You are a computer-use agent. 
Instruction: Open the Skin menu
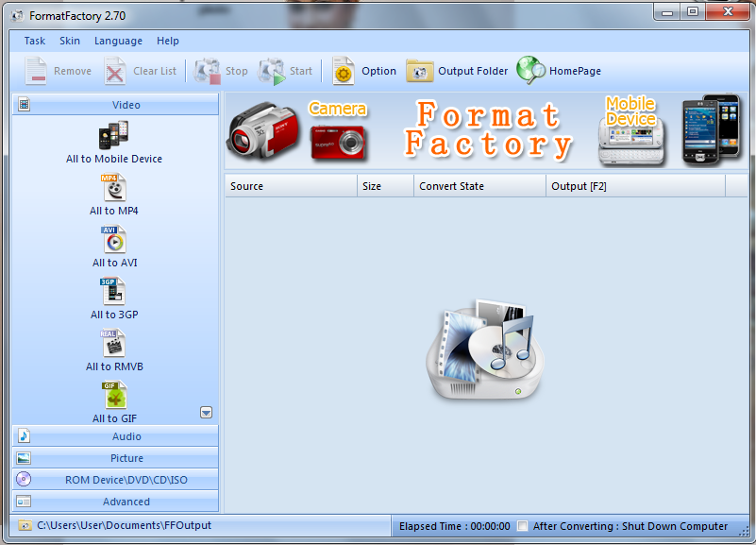[70, 41]
